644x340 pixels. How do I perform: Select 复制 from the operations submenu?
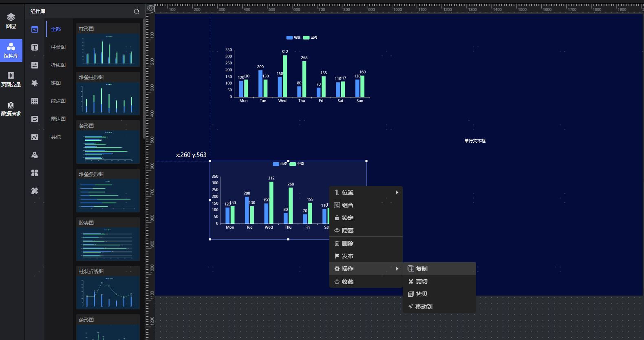pyautogui.click(x=421, y=269)
